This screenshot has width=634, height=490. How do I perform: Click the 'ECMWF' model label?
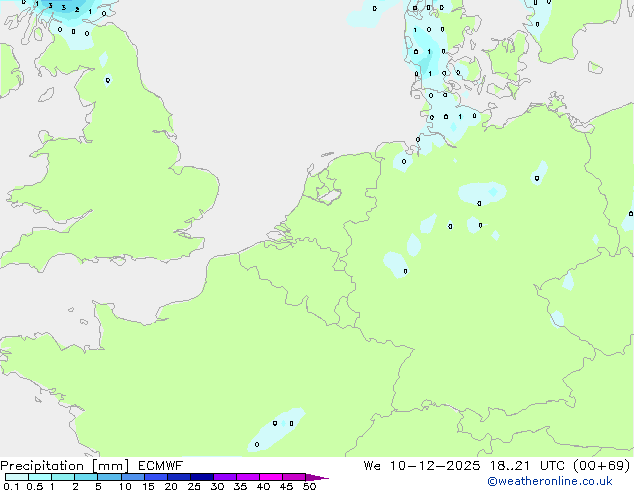[x=161, y=466]
